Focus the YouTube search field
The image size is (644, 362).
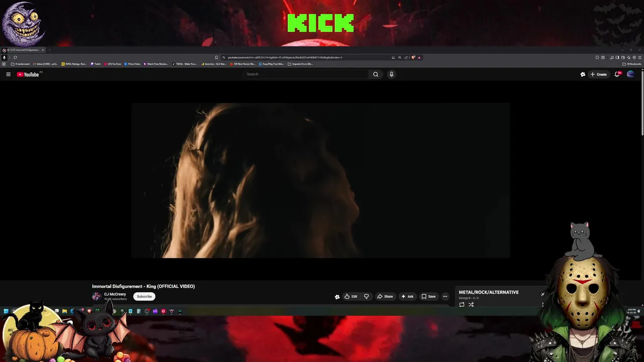pyautogui.click(x=307, y=74)
